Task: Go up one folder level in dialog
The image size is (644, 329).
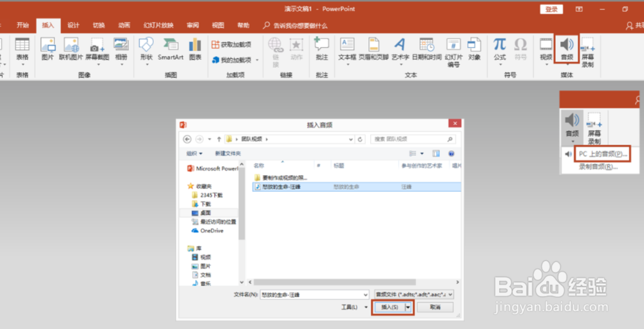Action: 219,139
